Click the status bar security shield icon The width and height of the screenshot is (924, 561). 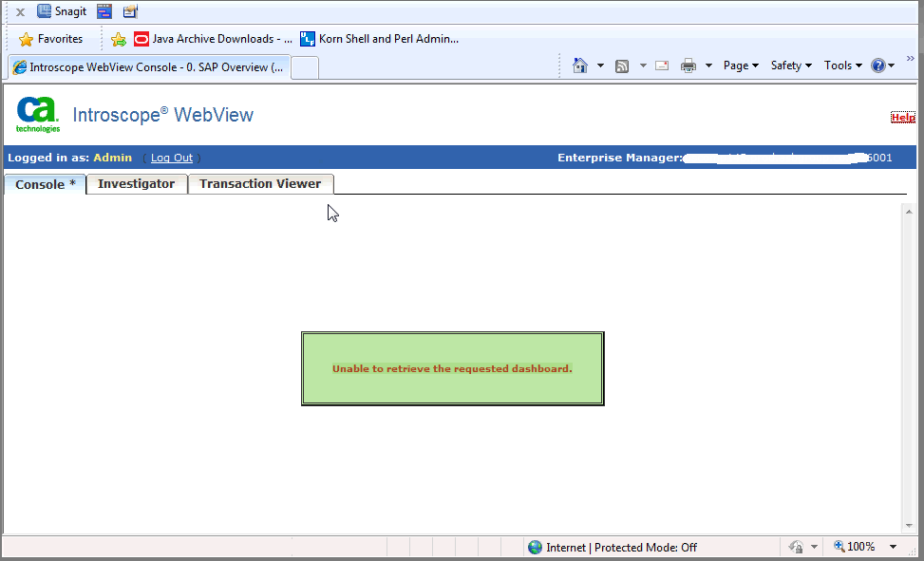[796, 547]
